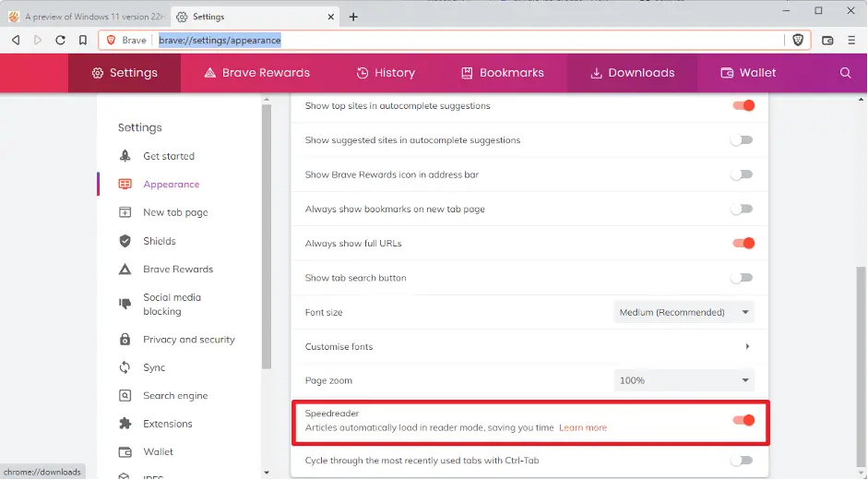Click the Wallet sidebar icon
Screen dimensions: 868x480
coord(125,451)
